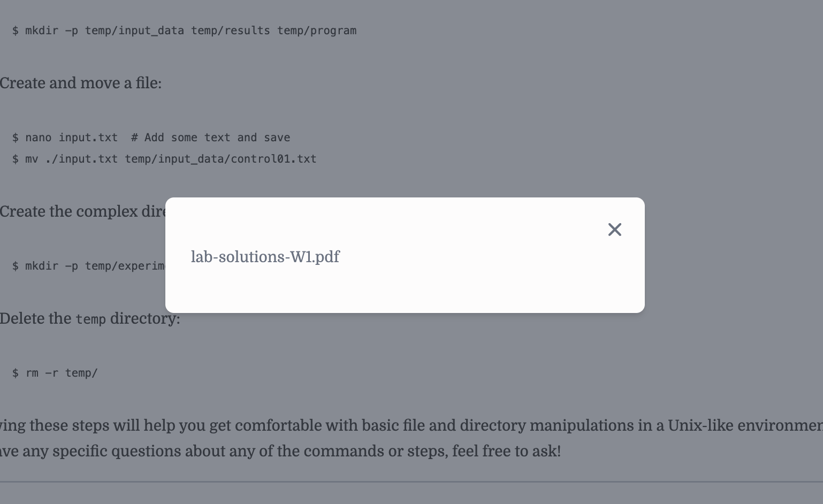Close the lab-solutions-W1.pdf popup
The image size is (823, 504).
point(614,230)
